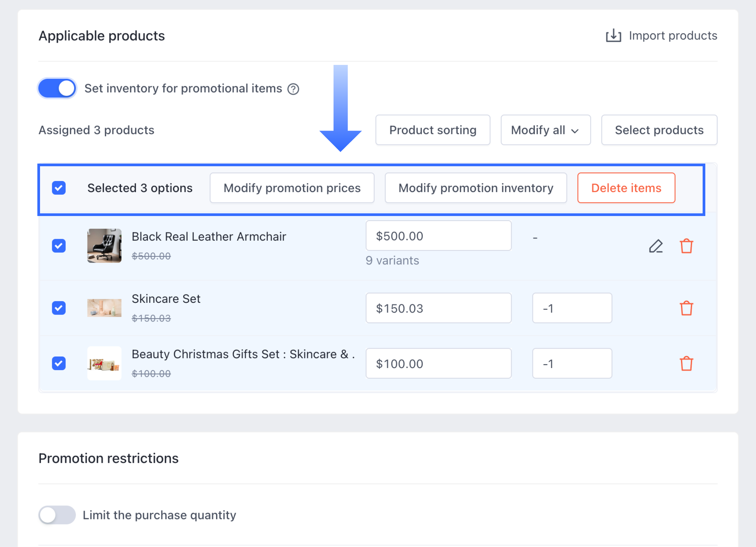This screenshot has height=547, width=756.
Task: Click trash icon for Skincare Set
Action: (686, 308)
